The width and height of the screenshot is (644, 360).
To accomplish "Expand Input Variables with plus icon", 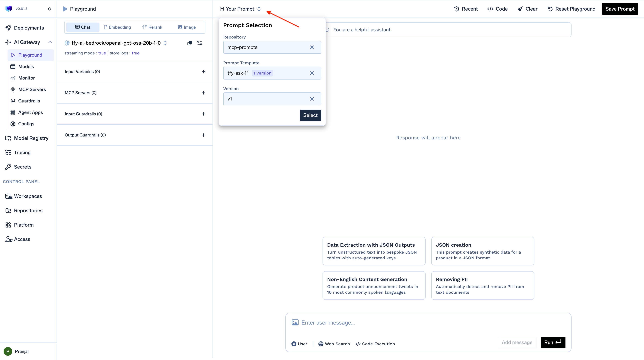I will coord(204,72).
